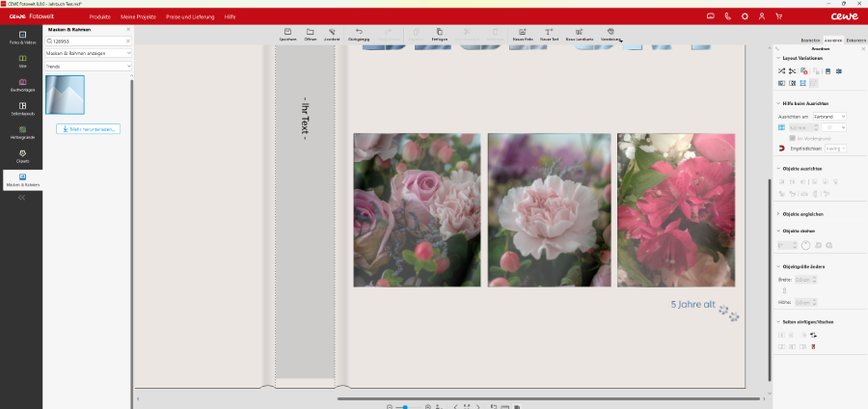Image resolution: width=868 pixels, height=409 pixels.
Task: Click the zoom slider handle
Action: tap(405, 407)
